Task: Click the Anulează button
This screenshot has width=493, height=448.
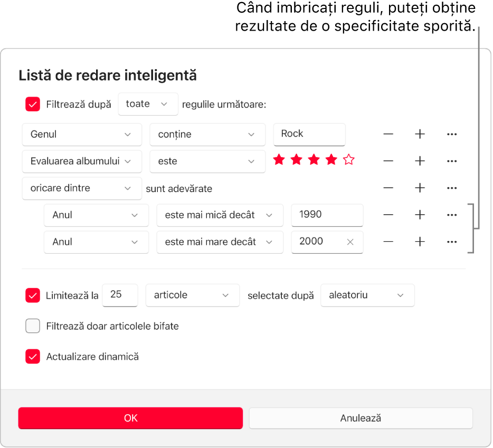Action: [x=361, y=418]
